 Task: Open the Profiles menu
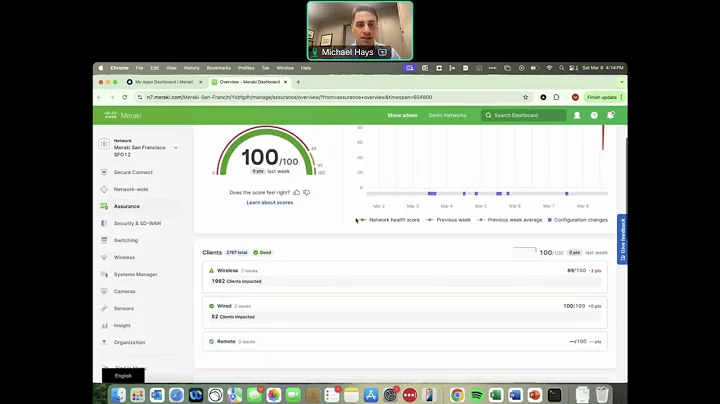tap(246, 68)
